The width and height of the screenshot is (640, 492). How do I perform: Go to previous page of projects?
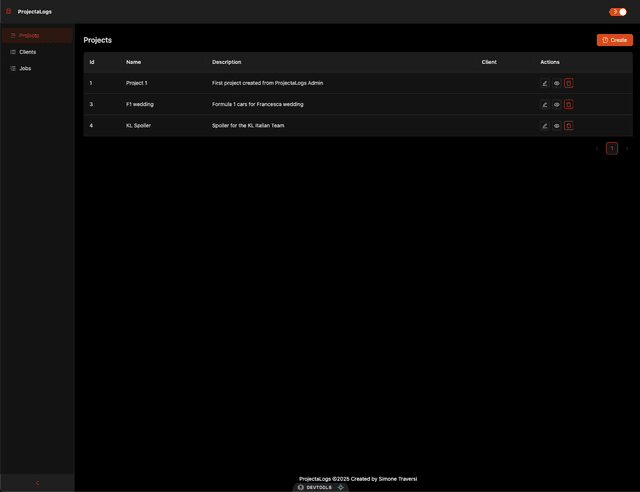[x=597, y=148]
